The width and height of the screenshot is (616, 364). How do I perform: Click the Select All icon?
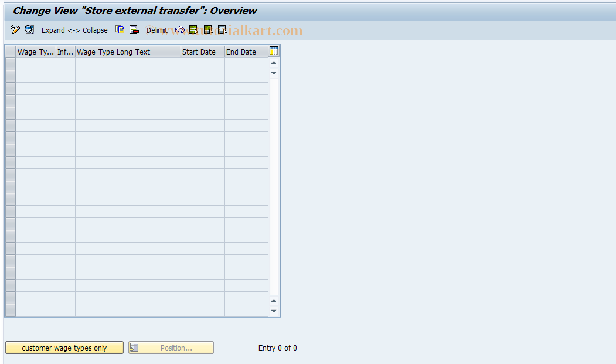coord(193,30)
